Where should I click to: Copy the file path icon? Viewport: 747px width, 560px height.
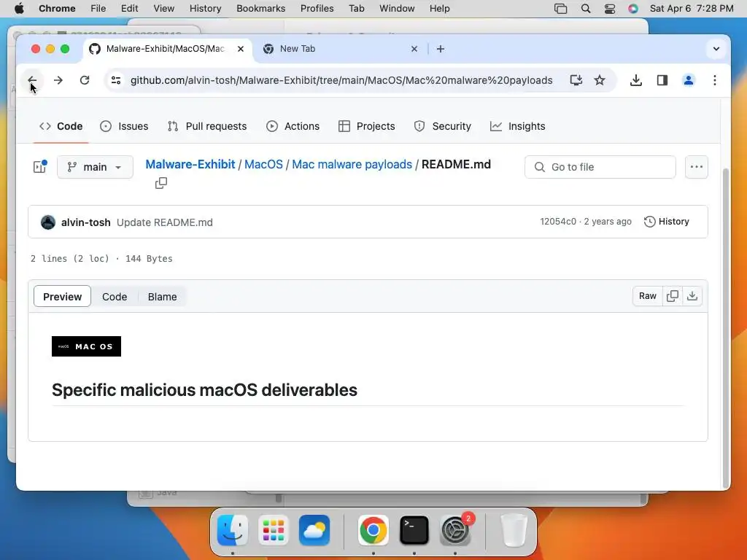(x=161, y=183)
